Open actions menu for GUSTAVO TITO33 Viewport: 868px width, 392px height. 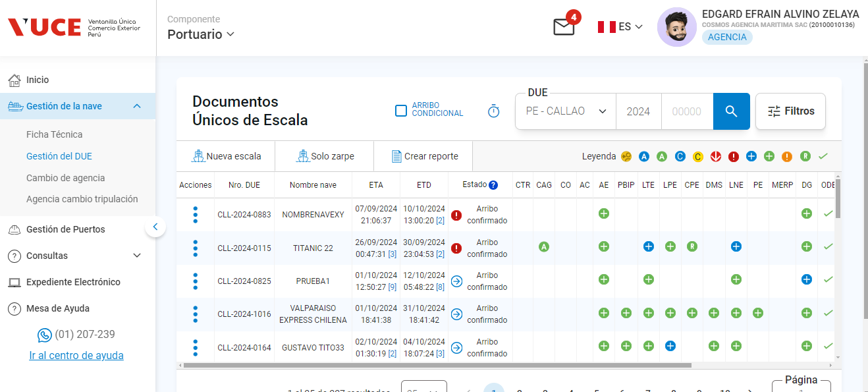pyautogui.click(x=195, y=347)
